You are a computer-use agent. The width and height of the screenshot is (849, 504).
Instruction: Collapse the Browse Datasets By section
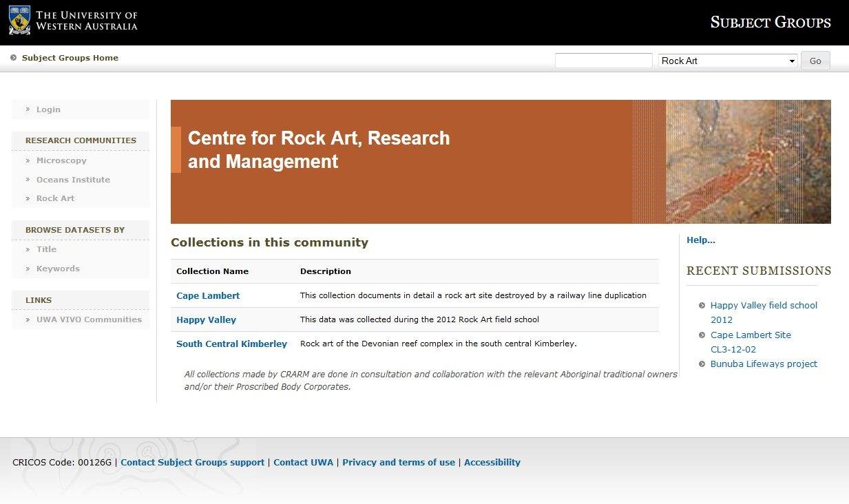(74, 229)
